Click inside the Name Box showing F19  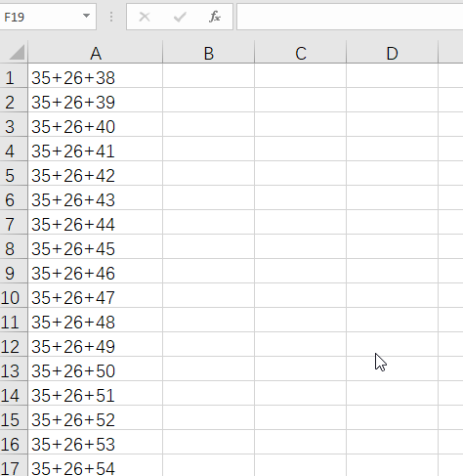click(41, 17)
